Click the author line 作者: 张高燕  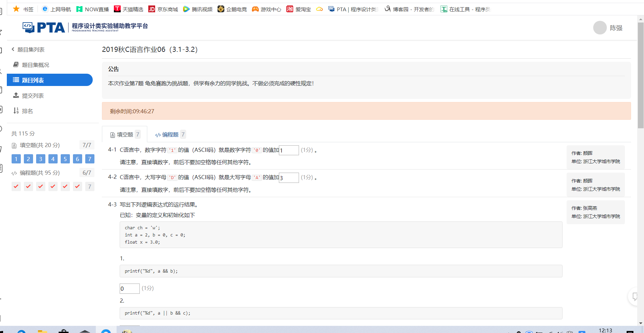[x=584, y=208]
